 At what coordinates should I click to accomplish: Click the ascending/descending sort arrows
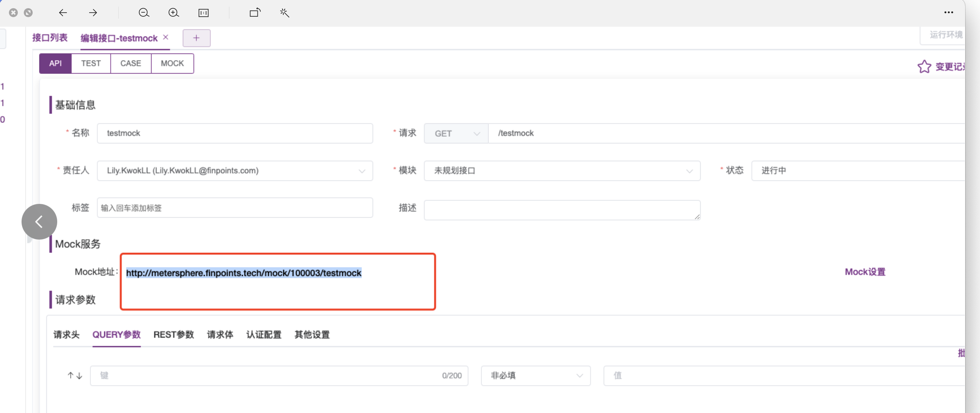tap(74, 376)
